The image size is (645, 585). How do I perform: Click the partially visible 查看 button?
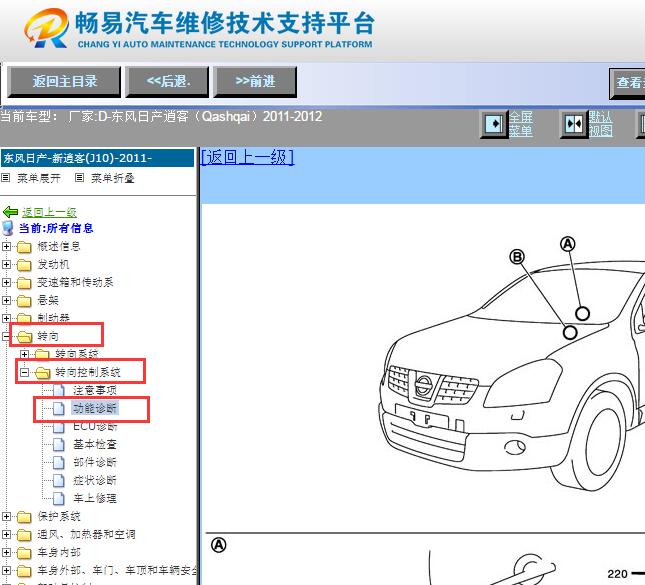point(627,83)
